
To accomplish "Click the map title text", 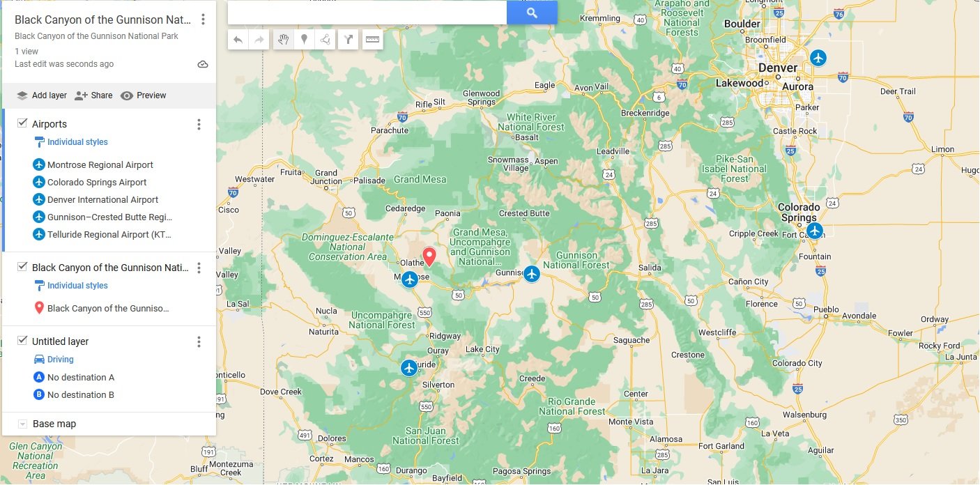I will [102, 20].
